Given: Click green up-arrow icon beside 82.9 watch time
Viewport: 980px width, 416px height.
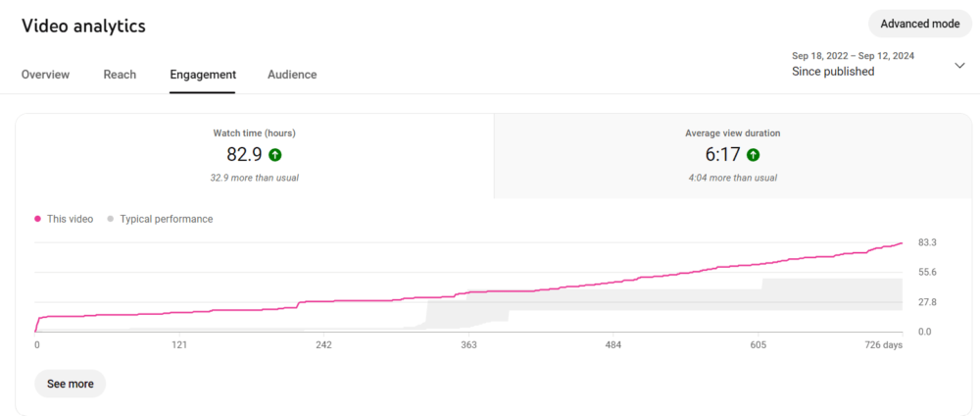Looking at the screenshot, I should 275,154.
